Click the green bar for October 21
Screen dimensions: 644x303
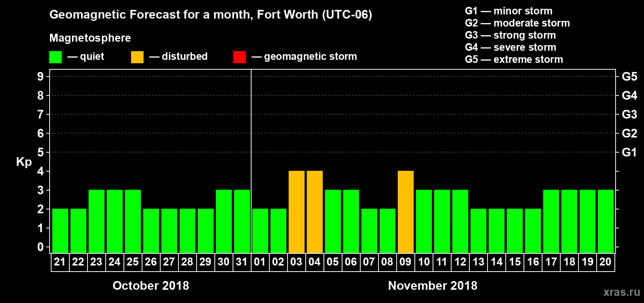60,231
